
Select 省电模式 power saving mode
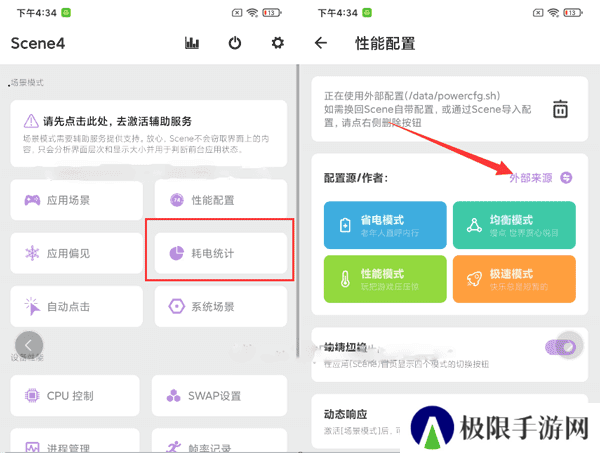pos(385,225)
